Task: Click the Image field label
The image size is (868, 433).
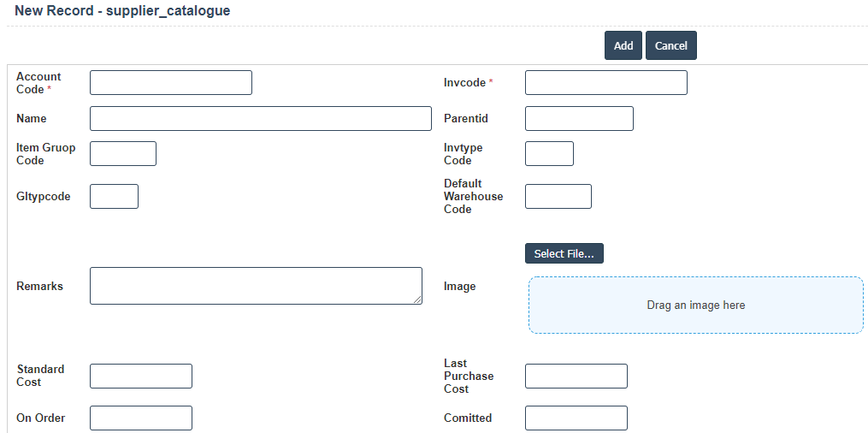Action: 459,286
